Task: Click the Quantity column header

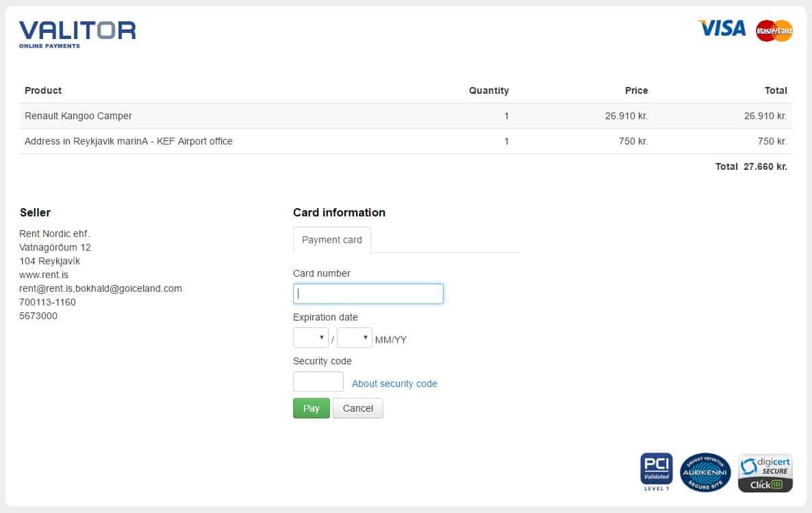Action: click(x=488, y=90)
